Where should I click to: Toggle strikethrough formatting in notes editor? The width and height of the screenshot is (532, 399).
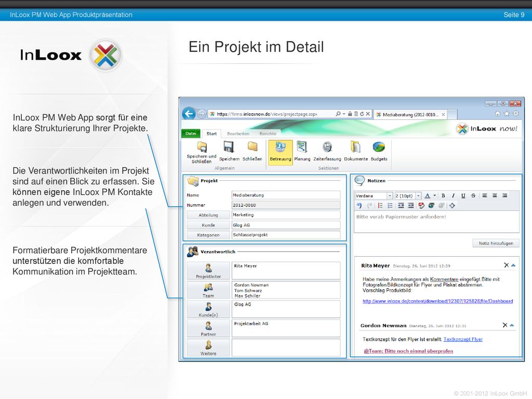click(473, 196)
